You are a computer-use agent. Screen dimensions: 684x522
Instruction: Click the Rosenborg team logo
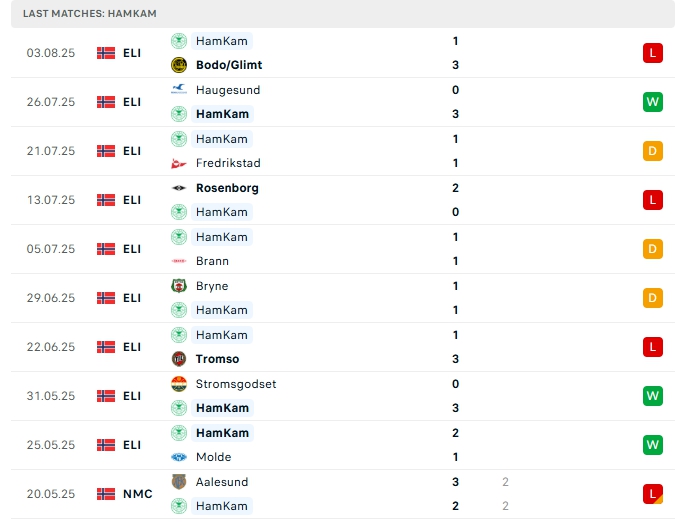pyautogui.click(x=179, y=188)
